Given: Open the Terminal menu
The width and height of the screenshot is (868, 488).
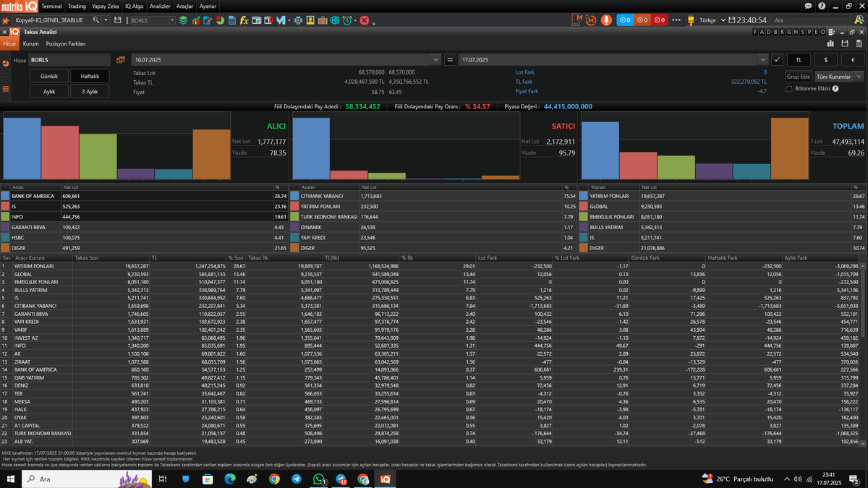Looking at the screenshot, I should (x=51, y=6).
